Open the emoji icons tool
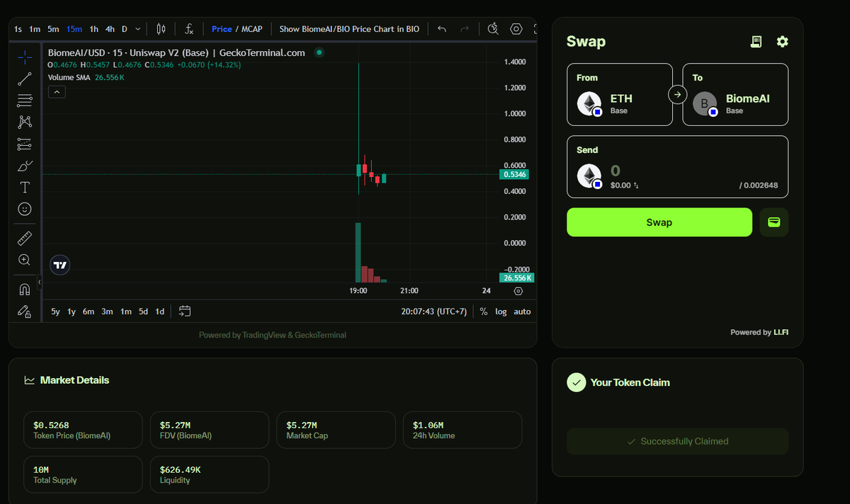The width and height of the screenshot is (850, 504). [x=25, y=210]
